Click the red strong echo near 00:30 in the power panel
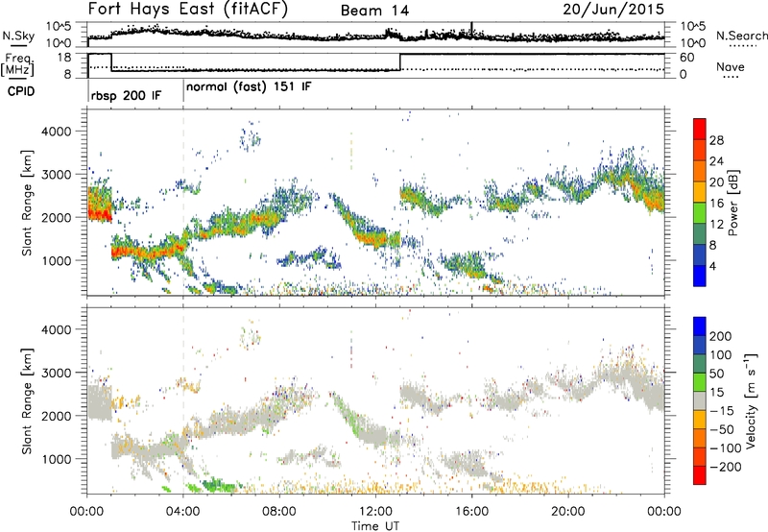The width and height of the screenshot is (768, 532). point(101,213)
